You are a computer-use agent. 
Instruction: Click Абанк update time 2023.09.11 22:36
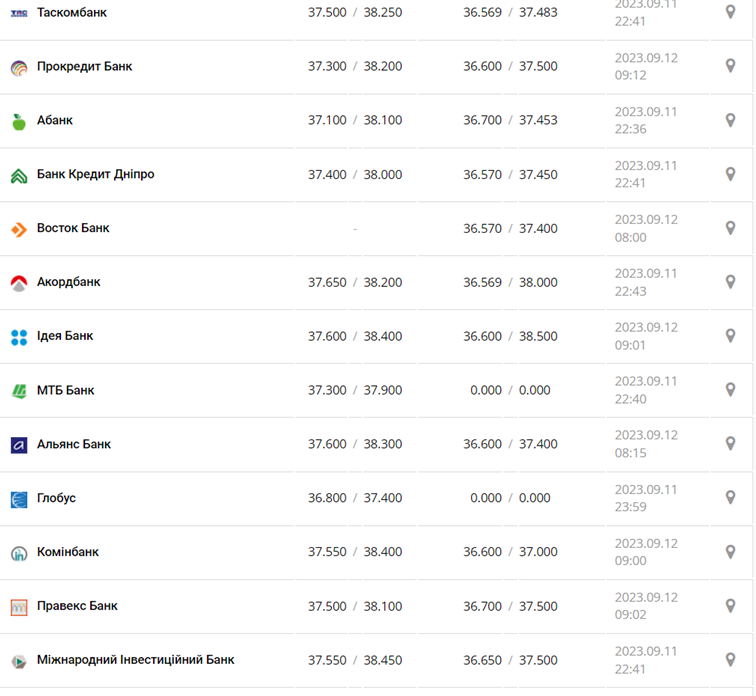click(x=646, y=120)
